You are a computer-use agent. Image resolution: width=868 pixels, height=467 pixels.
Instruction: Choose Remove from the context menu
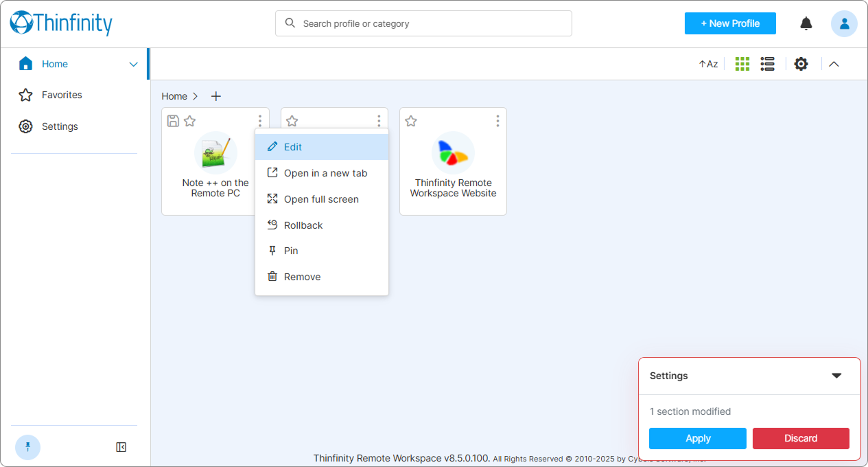322,277
